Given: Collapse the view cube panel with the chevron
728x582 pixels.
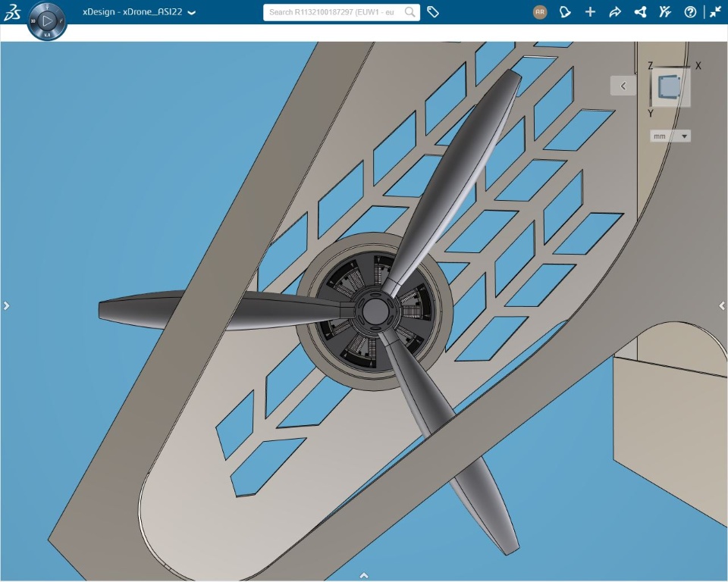Looking at the screenshot, I should [x=623, y=86].
